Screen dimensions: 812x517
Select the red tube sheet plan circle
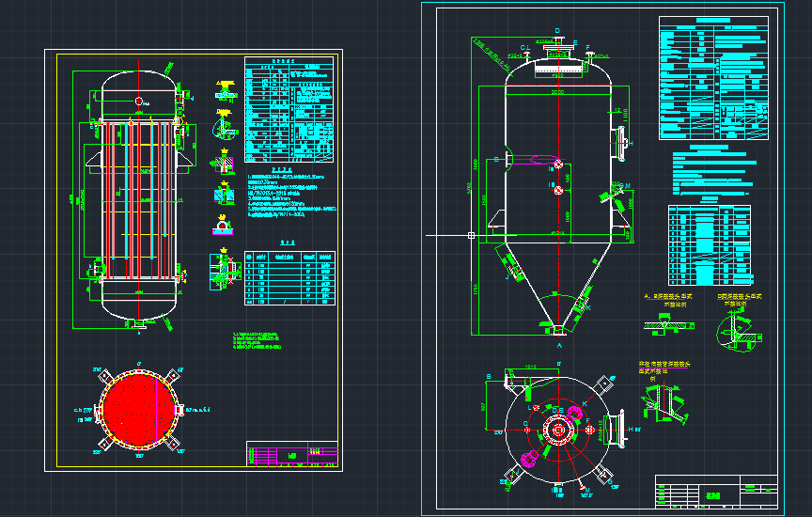coord(138,410)
